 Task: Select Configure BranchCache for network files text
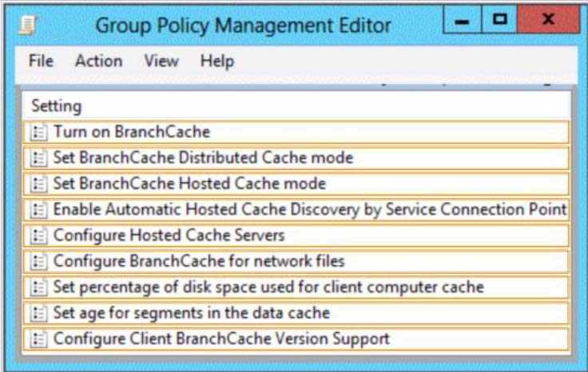(199, 262)
